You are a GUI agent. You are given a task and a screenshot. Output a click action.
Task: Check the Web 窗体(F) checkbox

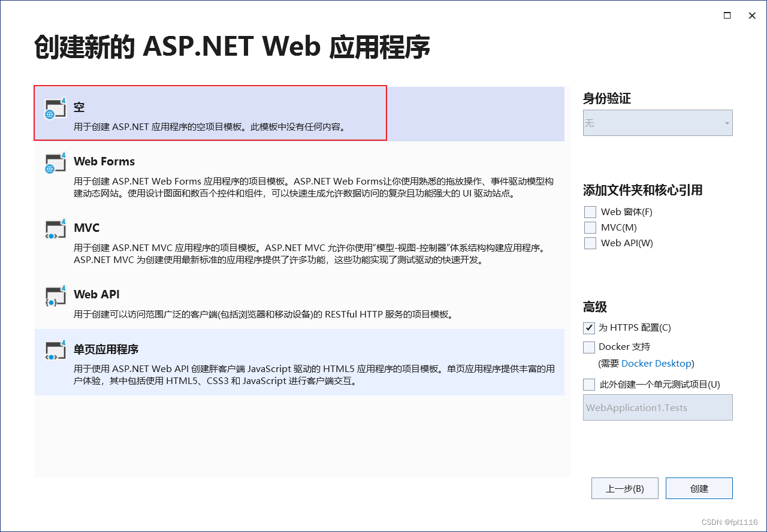tap(590, 212)
